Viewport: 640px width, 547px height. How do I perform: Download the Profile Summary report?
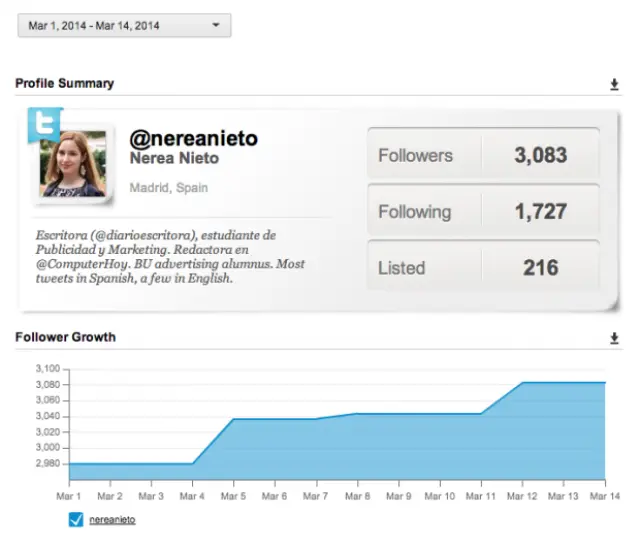pos(614,85)
